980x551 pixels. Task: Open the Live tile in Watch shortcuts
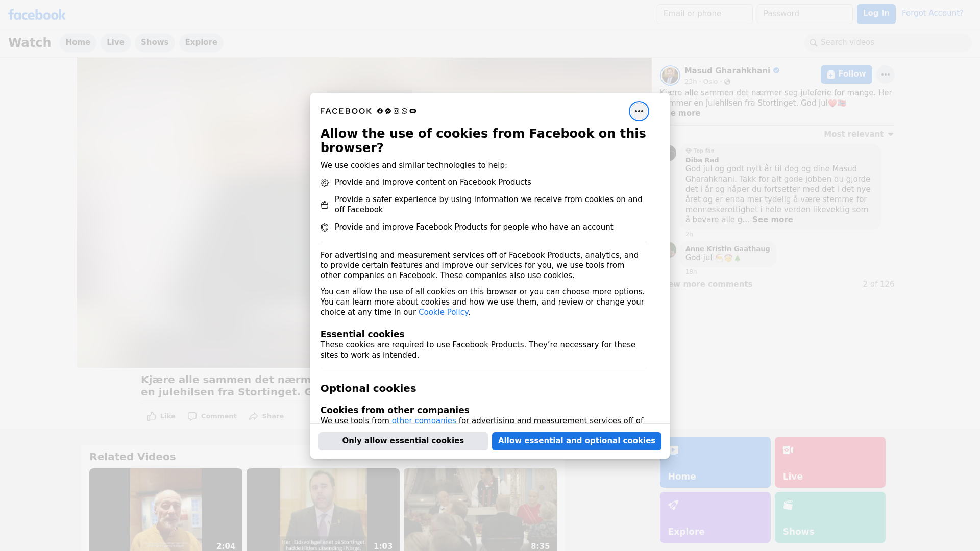pyautogui.click(x=830, y=462)
